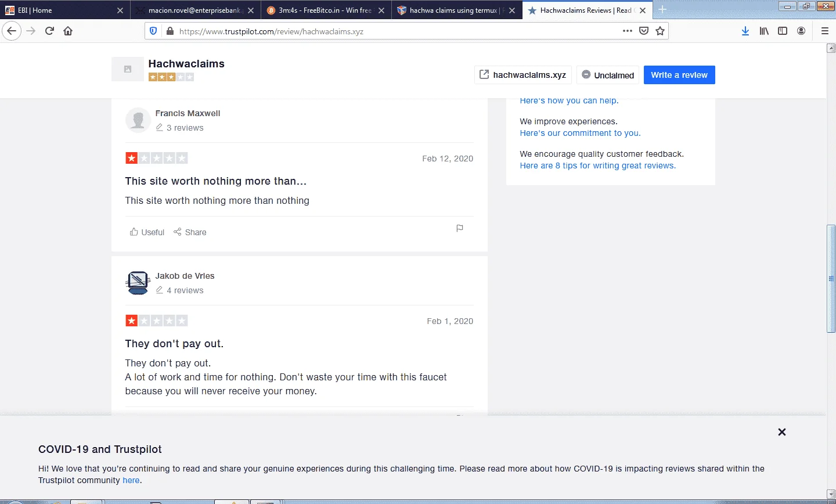The width and height of the screenshot is (836, 504).
Task: Save page to Pocket
Action: click(x=644, y=31)
